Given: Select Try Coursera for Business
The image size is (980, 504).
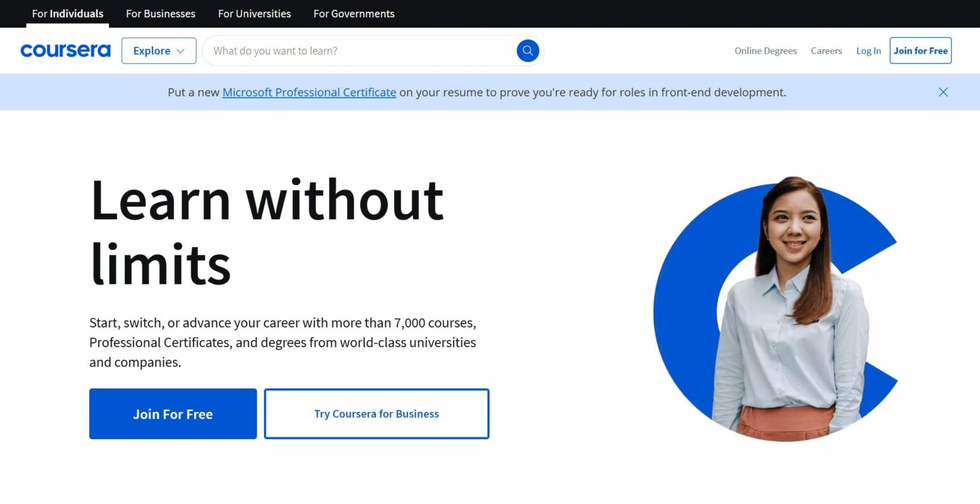Looking at the screenshot, I should coord(376,413).
